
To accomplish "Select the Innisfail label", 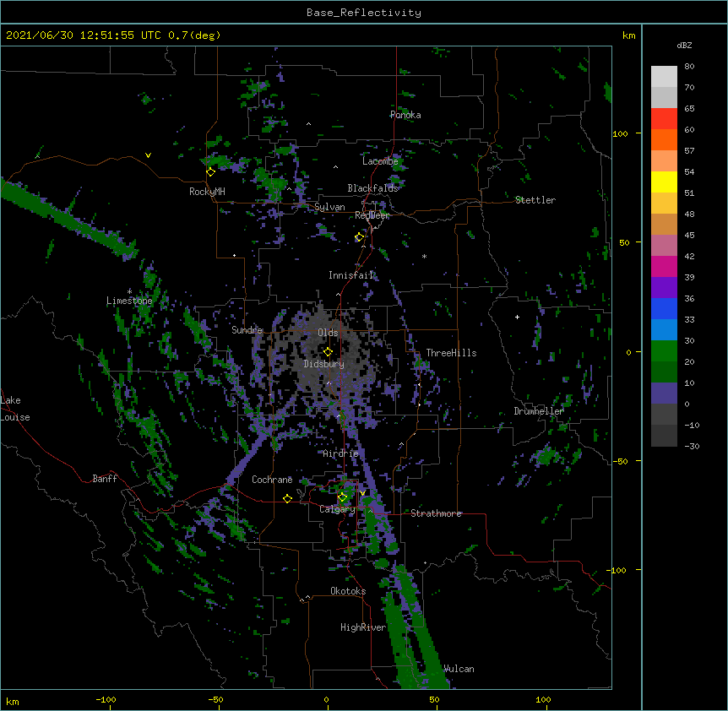I will pyautogui.click(x=351, y=275).
